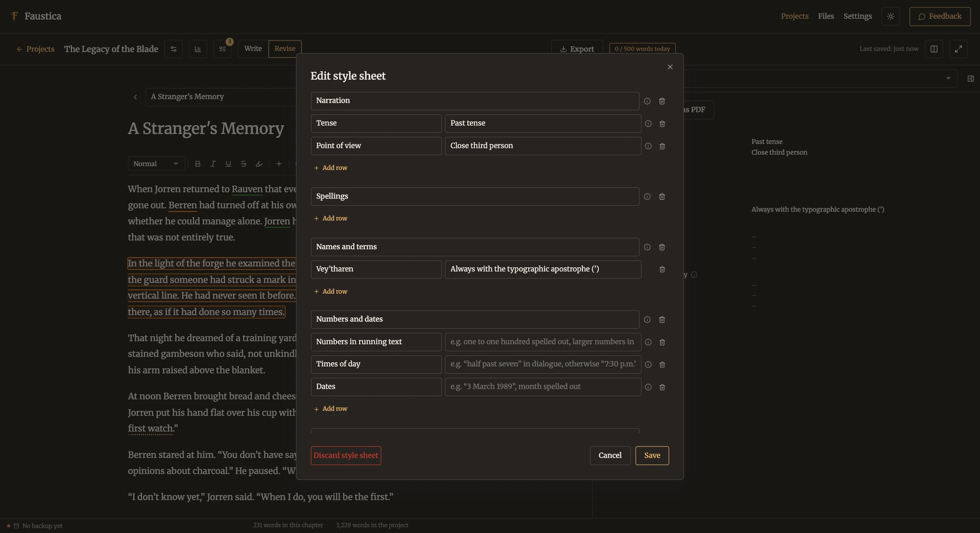The image size is (980, 533).
Task: Toggle the split view panel icon
Action: point(934,49)
